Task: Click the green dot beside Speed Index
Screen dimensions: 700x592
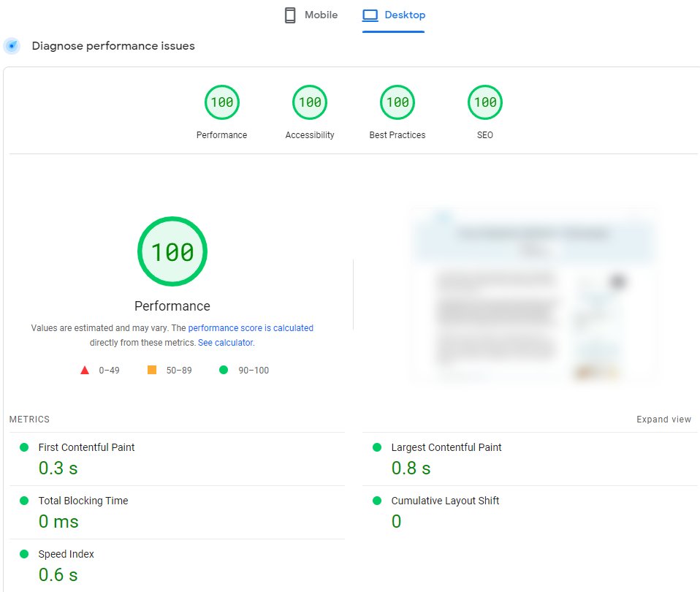Action: coord(24,554)
